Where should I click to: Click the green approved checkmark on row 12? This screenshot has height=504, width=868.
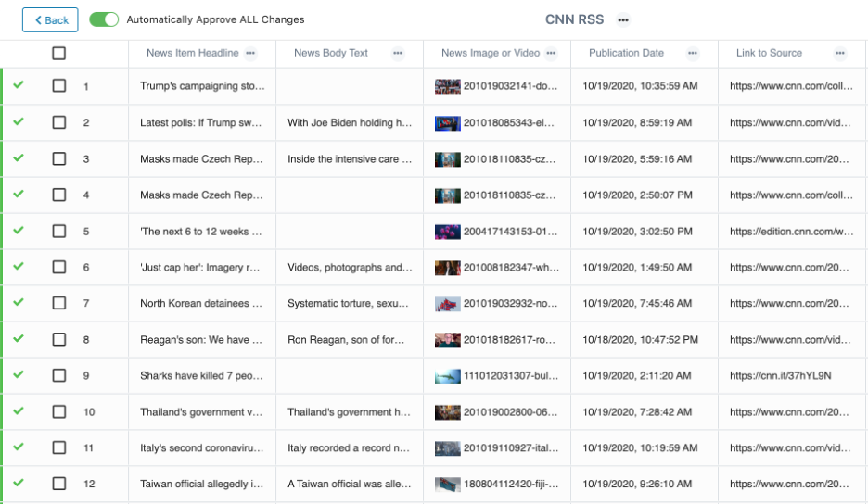[19, 483]
